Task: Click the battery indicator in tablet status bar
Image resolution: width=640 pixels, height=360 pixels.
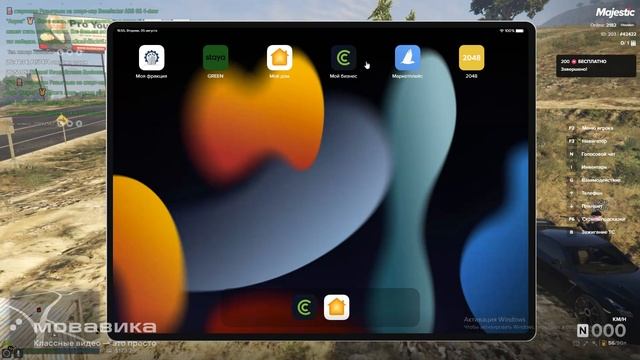Action: (520, 31)
